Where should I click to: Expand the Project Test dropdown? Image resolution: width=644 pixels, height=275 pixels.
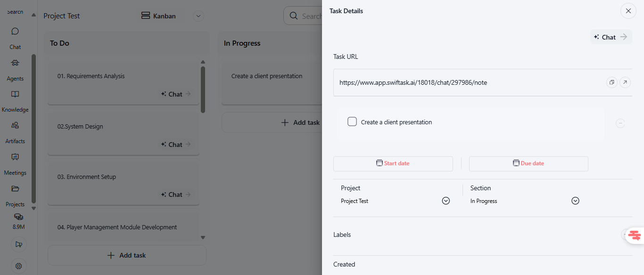click(x=446, y=201)
